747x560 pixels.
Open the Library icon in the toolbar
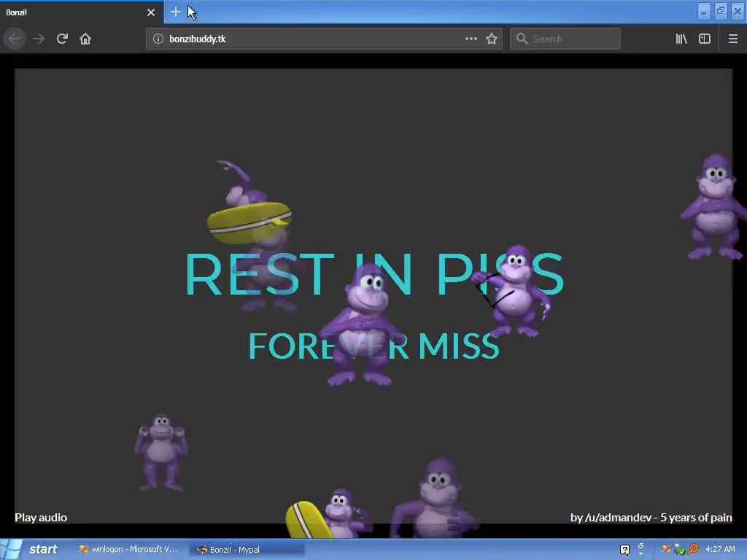tap(681, 39)
